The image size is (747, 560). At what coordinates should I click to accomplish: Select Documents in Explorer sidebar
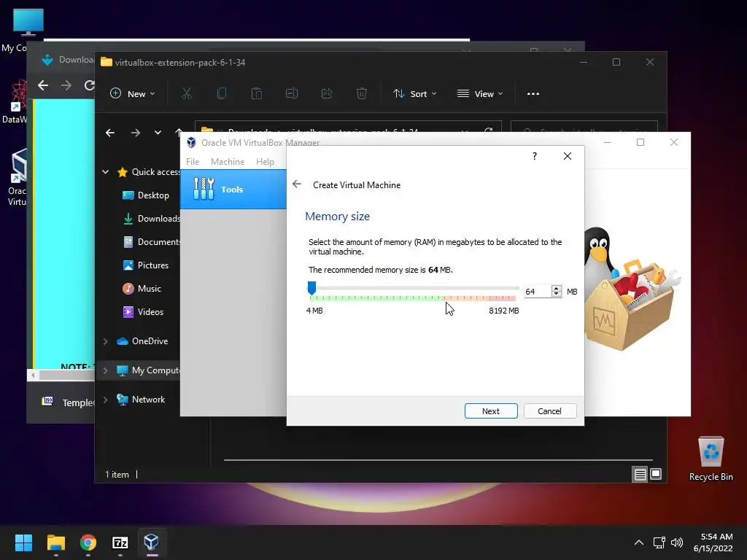tap(151, 242)
